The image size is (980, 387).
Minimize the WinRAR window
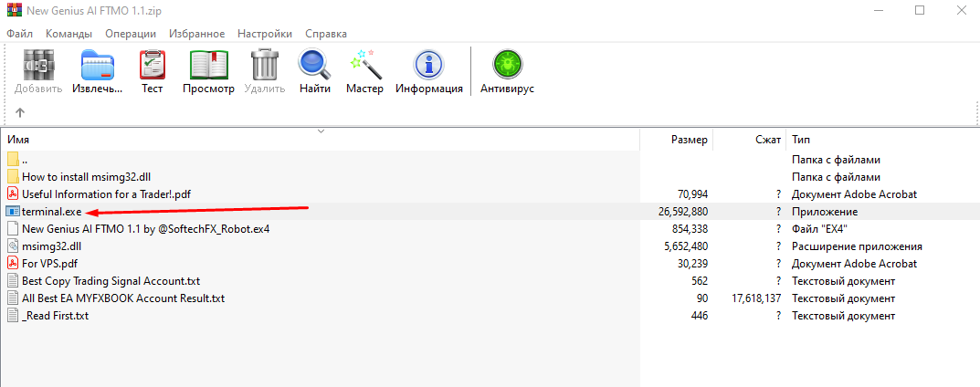(878, 10)
